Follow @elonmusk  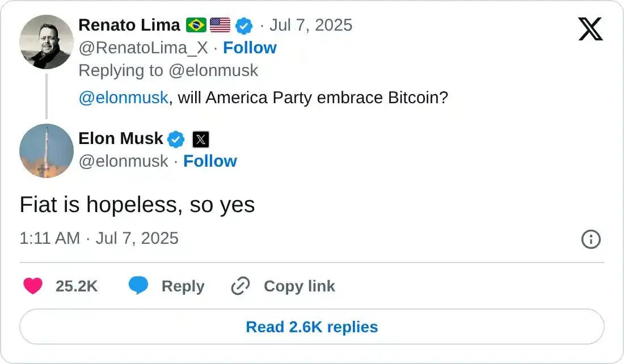[x=210, y=161]
